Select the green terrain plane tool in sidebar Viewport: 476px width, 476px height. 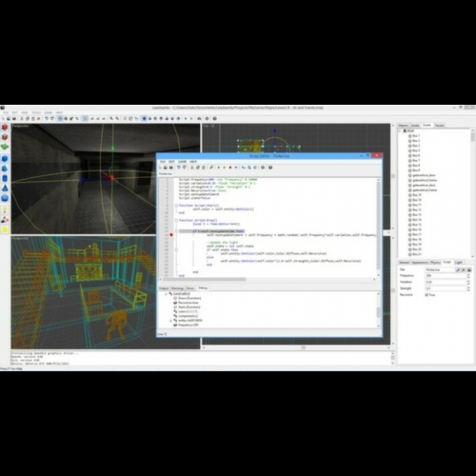[x=5, y=147]
